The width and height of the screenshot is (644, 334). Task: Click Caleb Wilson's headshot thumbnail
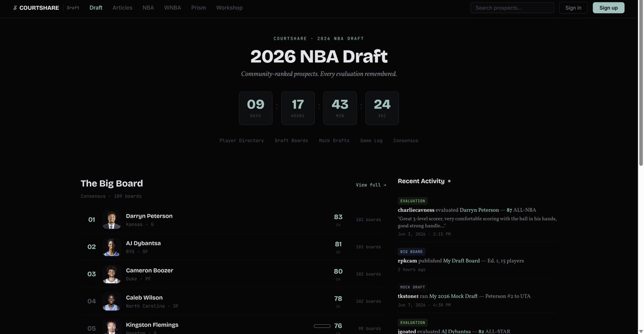coord(111,301)
